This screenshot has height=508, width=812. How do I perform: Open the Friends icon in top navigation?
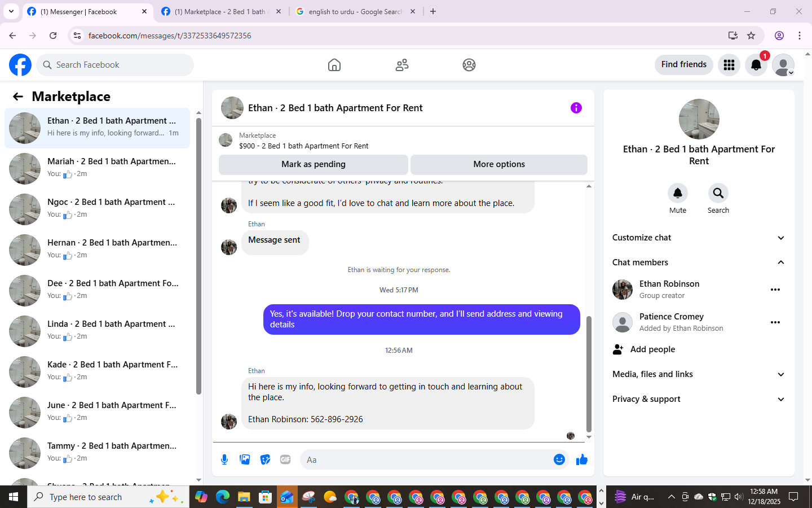[402, 65]
